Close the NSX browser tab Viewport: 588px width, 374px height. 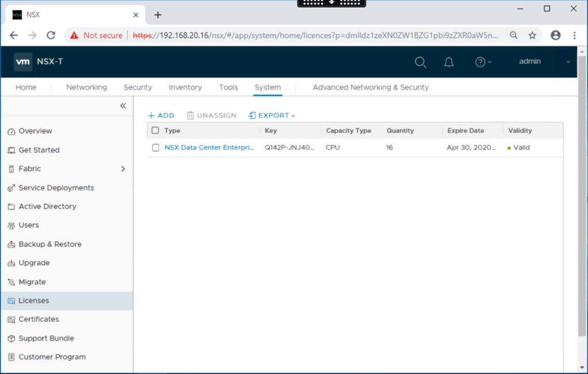(136, 15)
